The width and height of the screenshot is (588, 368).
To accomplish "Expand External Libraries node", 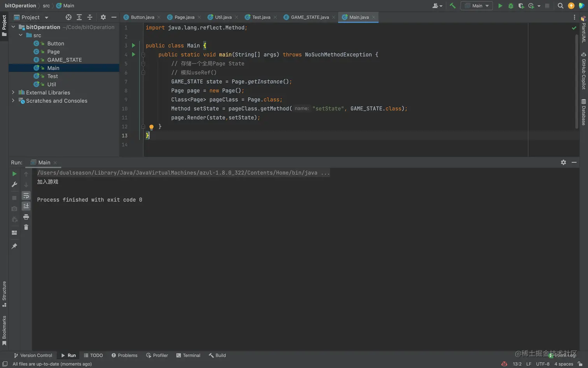I will [x=13, y=92].
